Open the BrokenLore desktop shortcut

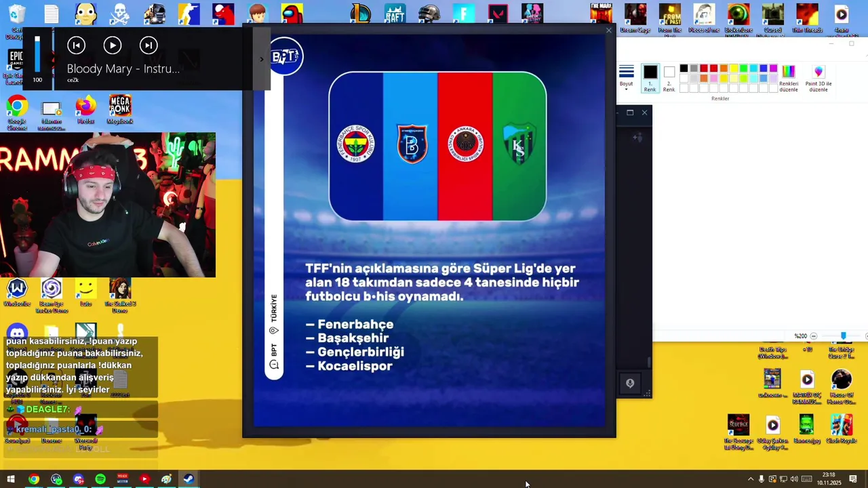[x=738, y=20]
